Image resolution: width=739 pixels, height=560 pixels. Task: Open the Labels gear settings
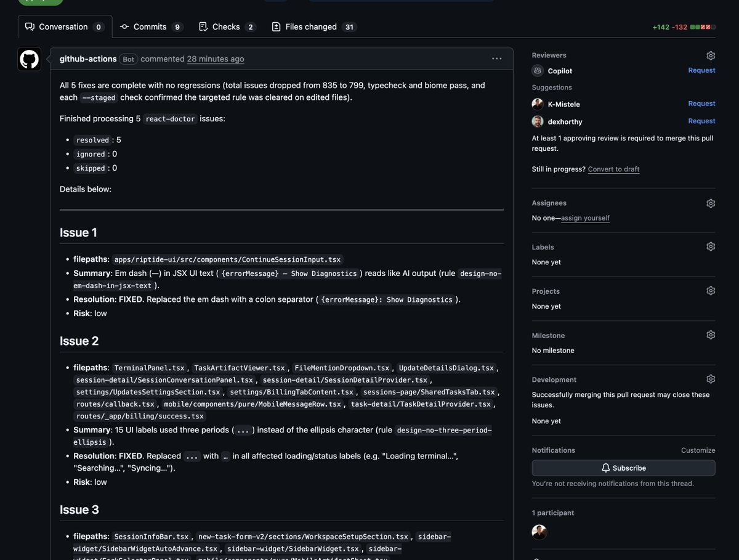(x=711, y=246)
